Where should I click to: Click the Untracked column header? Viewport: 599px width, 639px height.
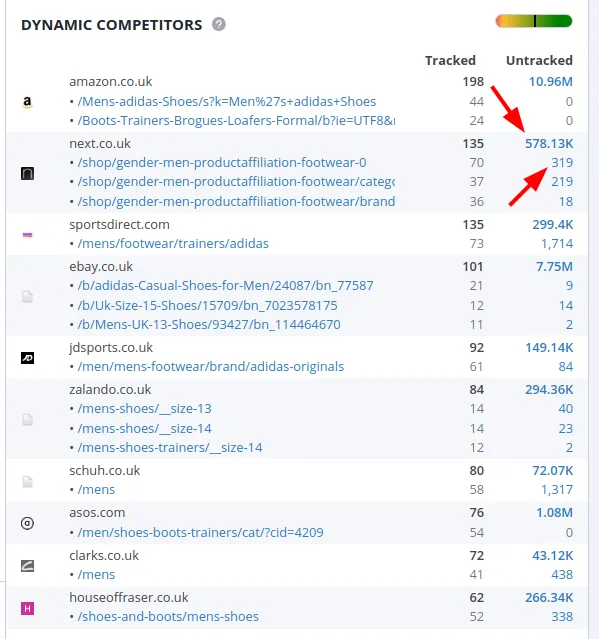coord(539,60)
